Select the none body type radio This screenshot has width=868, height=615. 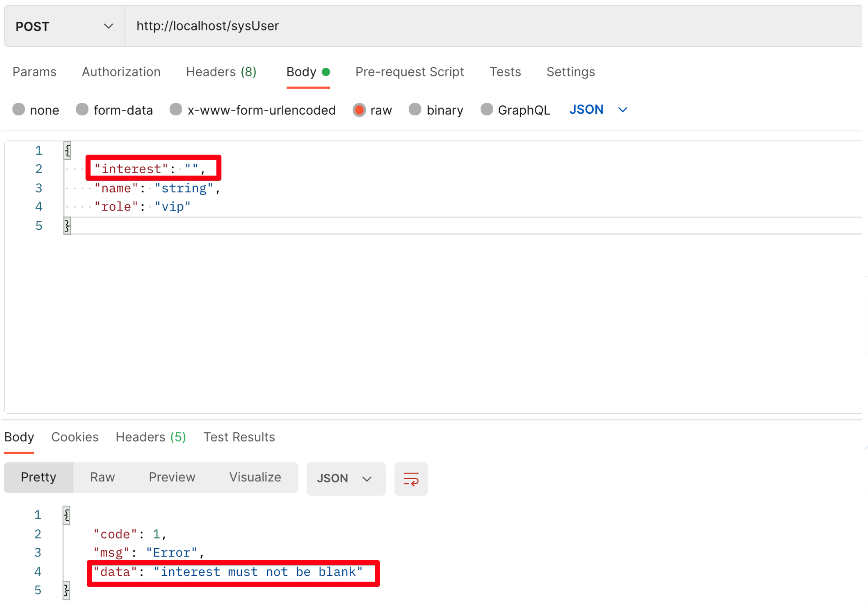(19, 110)
